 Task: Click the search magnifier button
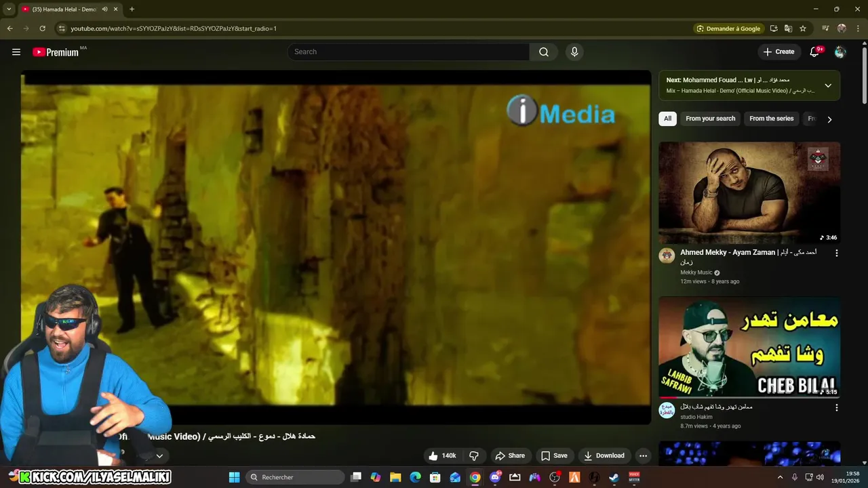544,52
